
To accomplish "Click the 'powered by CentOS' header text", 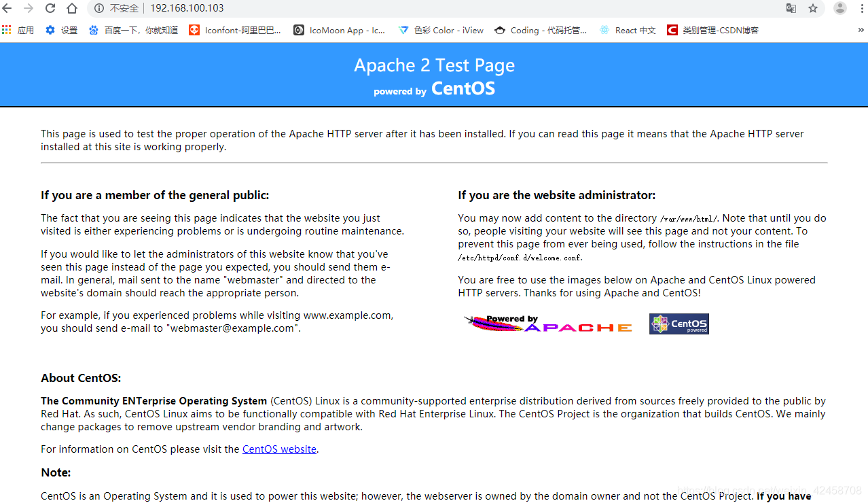I will [x=434, y=89].
